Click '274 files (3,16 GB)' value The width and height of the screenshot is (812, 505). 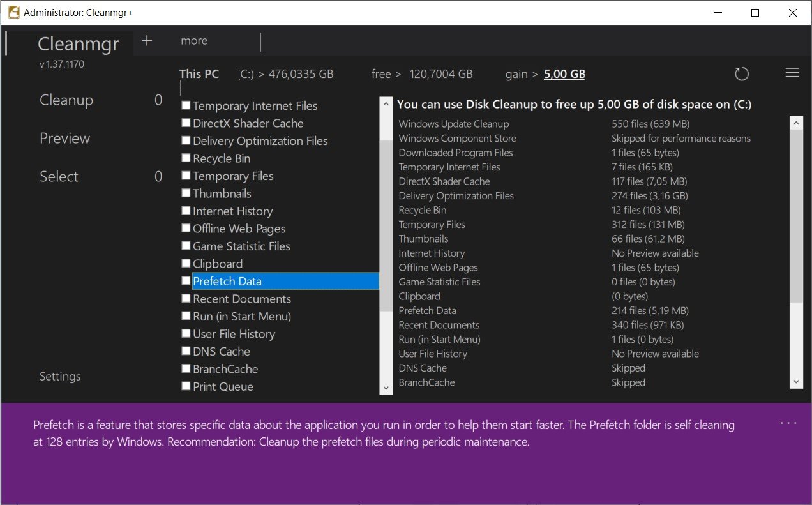[x=649, y=196]
